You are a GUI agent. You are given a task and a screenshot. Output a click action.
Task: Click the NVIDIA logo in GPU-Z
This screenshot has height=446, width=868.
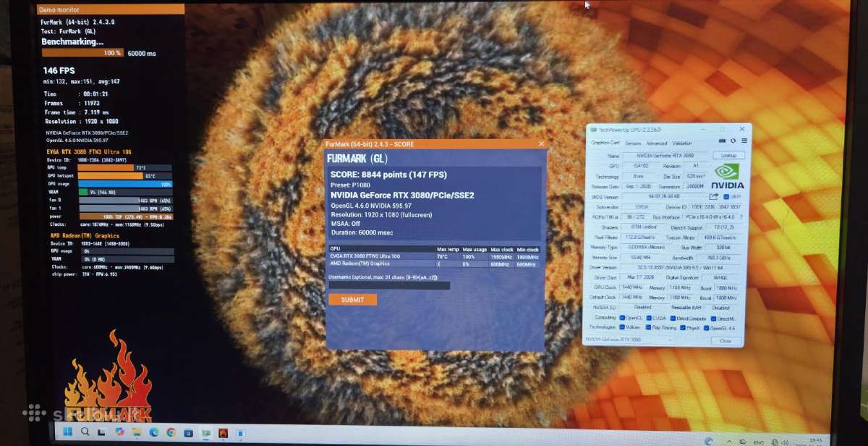[727, 176]
